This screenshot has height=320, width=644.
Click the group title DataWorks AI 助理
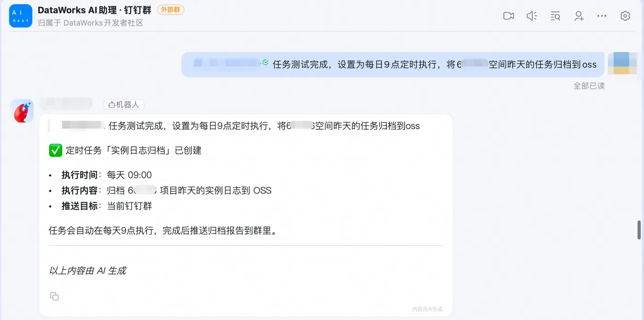[94, 10]
